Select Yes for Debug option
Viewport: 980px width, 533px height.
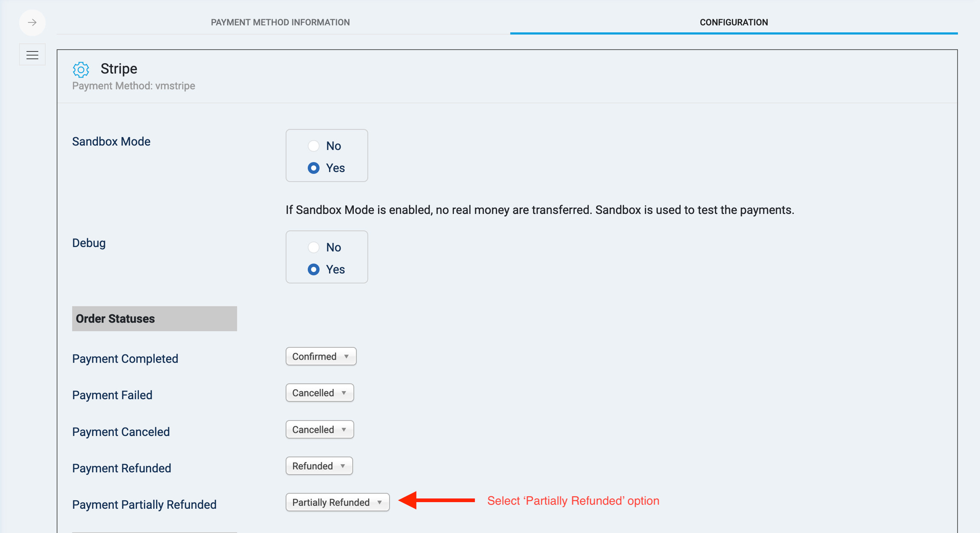(314, 269)
